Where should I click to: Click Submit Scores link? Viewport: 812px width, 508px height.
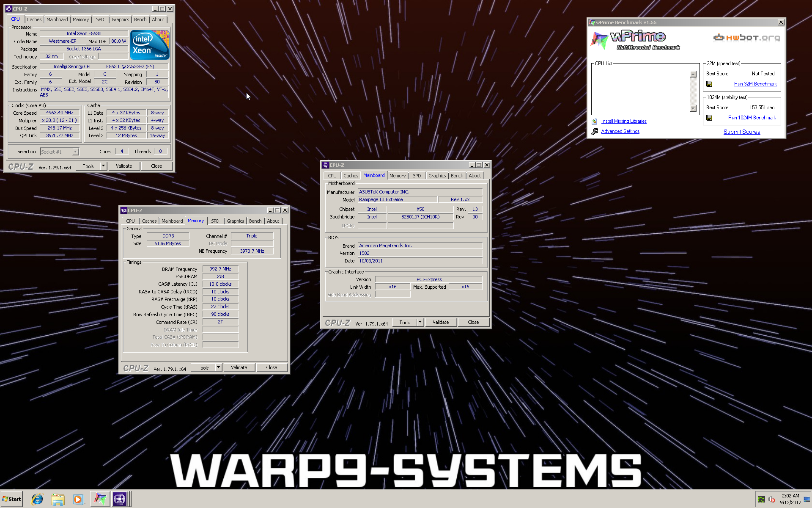click(742, 132)
